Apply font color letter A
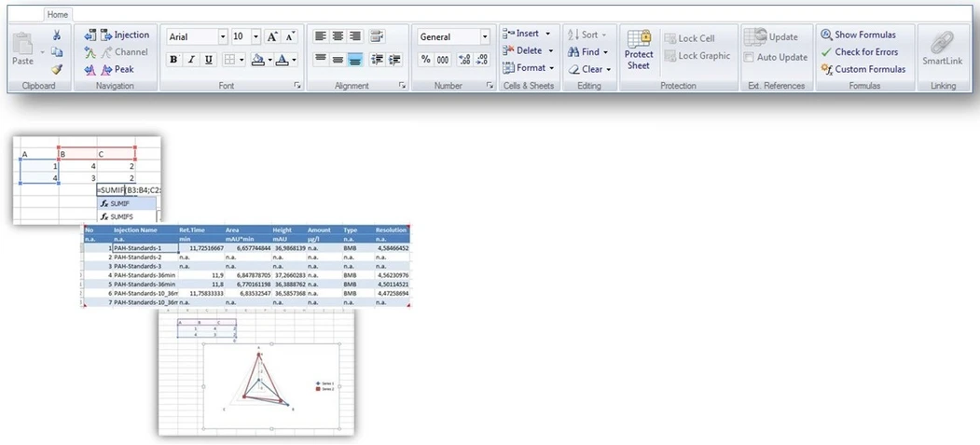This screenshot has width=980, height=445. 282,60
